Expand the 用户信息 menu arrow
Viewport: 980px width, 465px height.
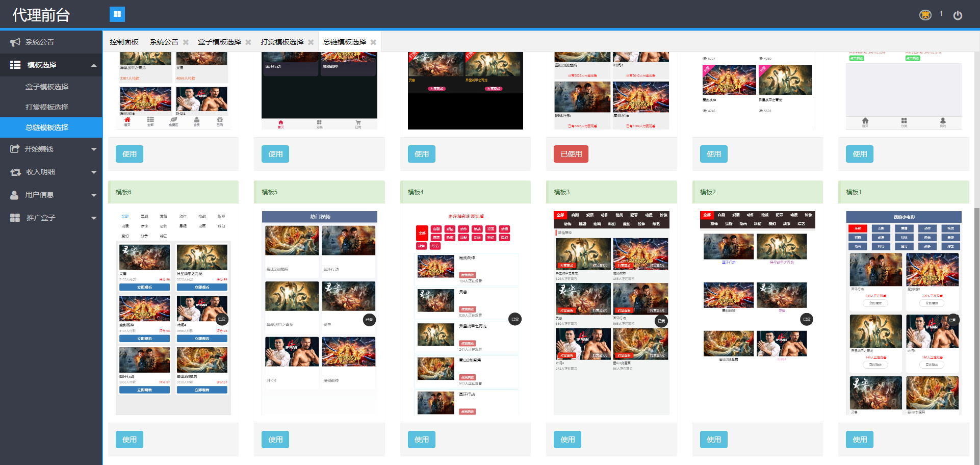(94, 195)
